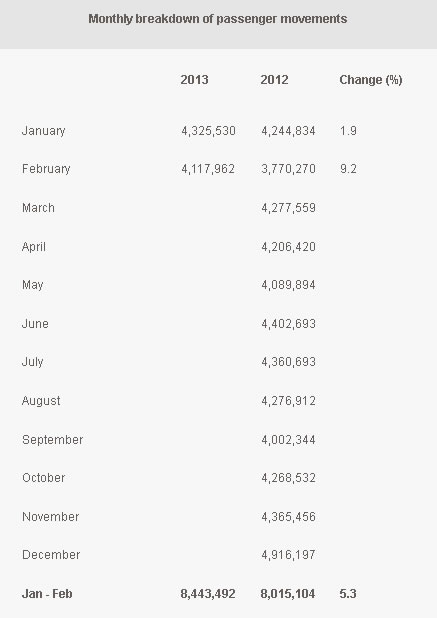Click the table title 'Monthly breakdown of passenger movements'
Image resolution: width=437 pixels, height=618 pixels.
[x=218, y=19]
